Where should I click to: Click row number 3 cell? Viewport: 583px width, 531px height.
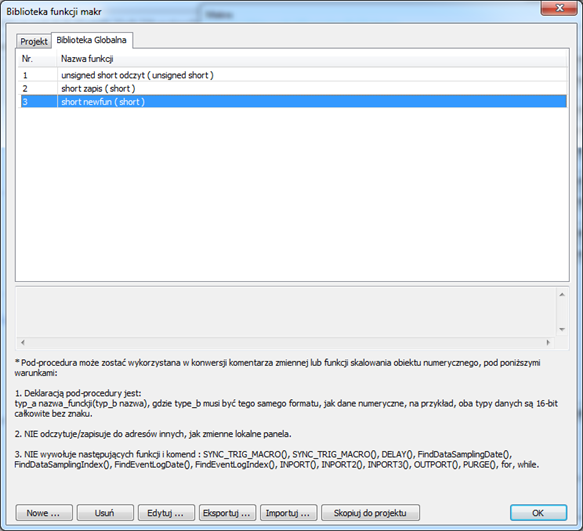click(39, 102)
